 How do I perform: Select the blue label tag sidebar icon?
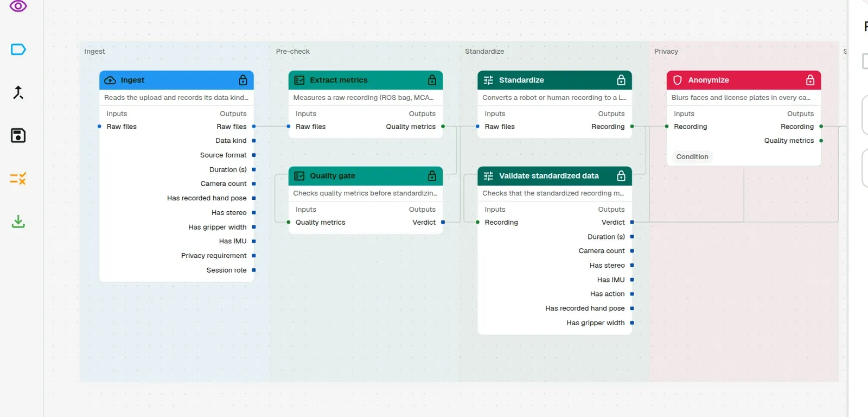18,49
